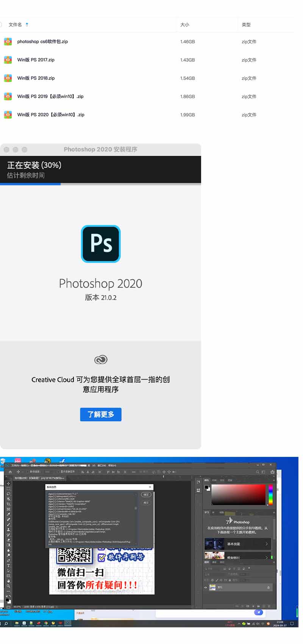Select the Rectangular Marquee tool
Image resolution: width=303 pixels, height=644 pixels.
[x=8, y=488]
